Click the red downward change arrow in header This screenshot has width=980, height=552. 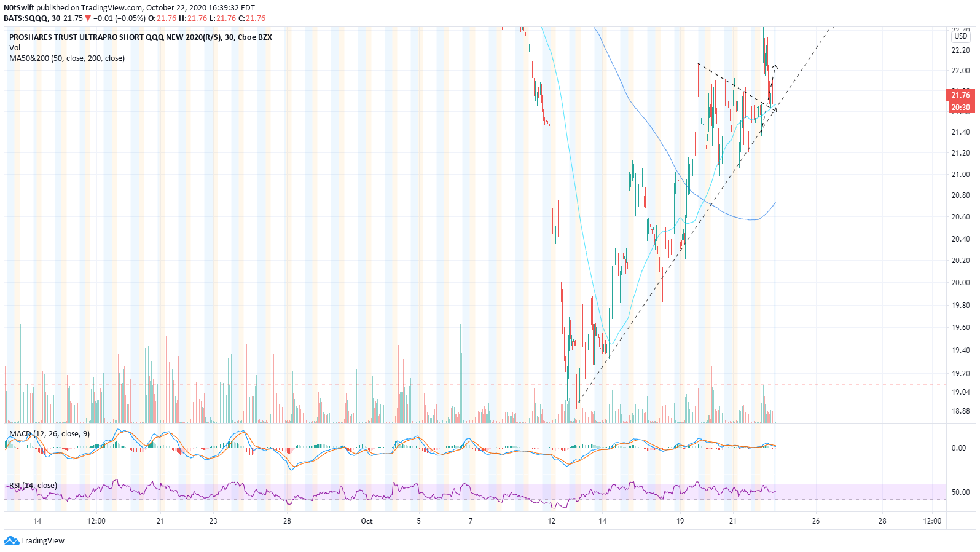point(88,18)
